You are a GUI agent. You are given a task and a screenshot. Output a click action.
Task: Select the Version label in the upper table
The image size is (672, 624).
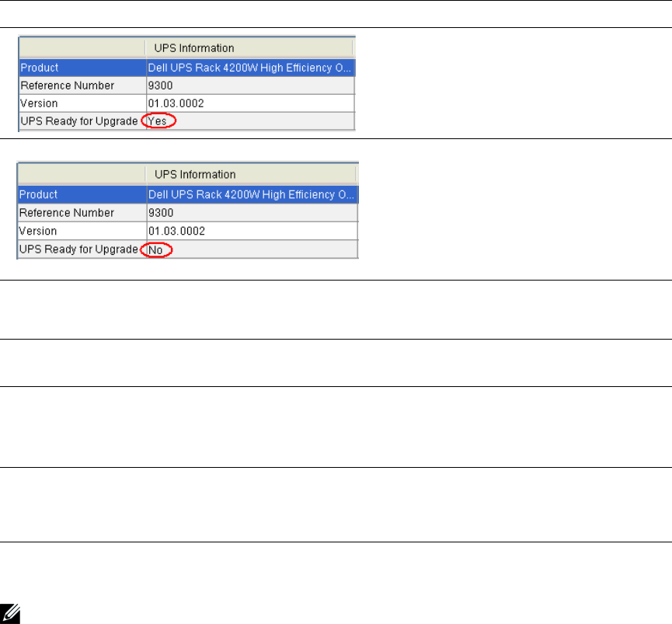[39, 103]
